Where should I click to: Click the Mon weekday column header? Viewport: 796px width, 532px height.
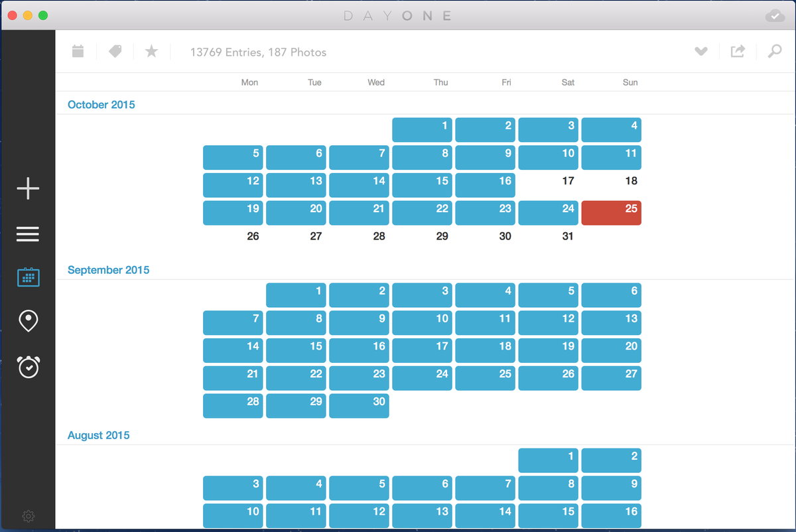pyautogui.click(x=249, y=82)
